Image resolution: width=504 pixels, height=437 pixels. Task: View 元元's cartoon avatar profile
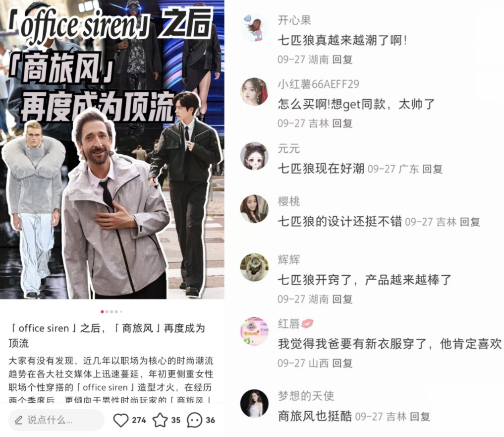coord(254,156)
